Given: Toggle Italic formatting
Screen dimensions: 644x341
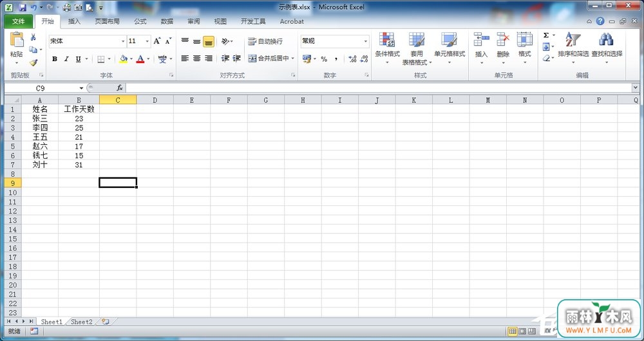Looking at the screenshot, I should coord(66,59).
